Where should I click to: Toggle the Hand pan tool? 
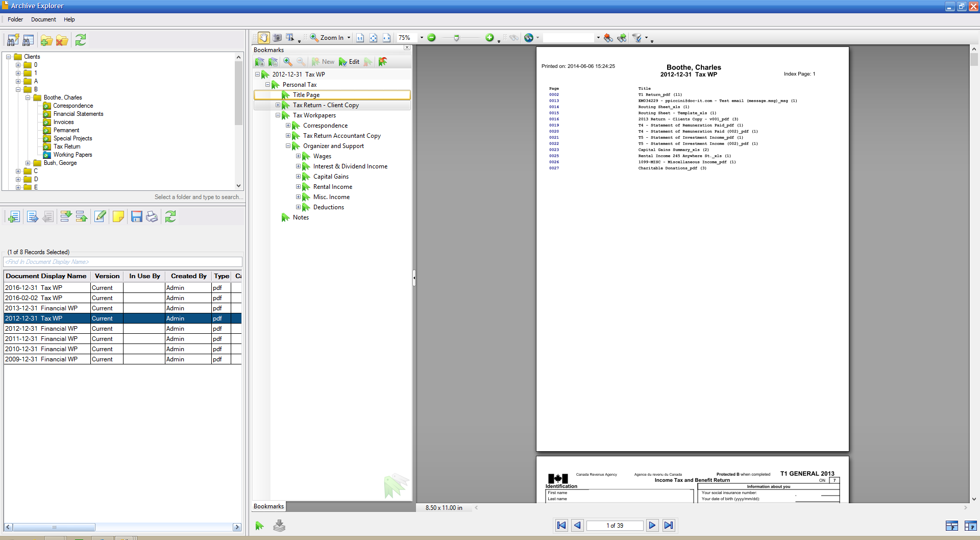(x=263, y=37)
